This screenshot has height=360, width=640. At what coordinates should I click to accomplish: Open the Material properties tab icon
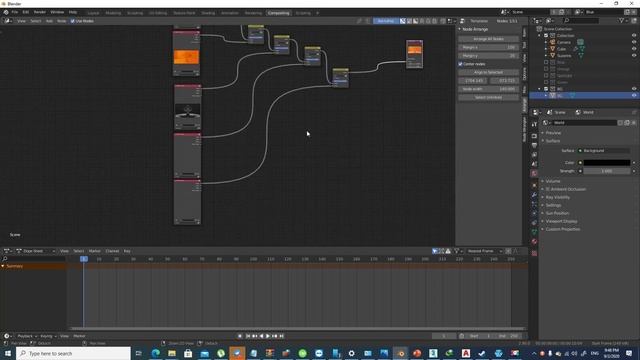[x=534, y=242]
